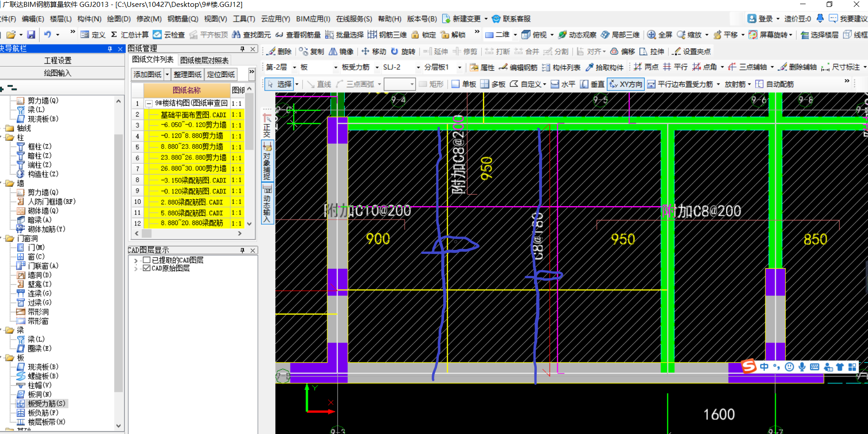Click the 定位图纸 button
Image resolution: width=868 pixels, height=434 pixels.
(221, 74)
